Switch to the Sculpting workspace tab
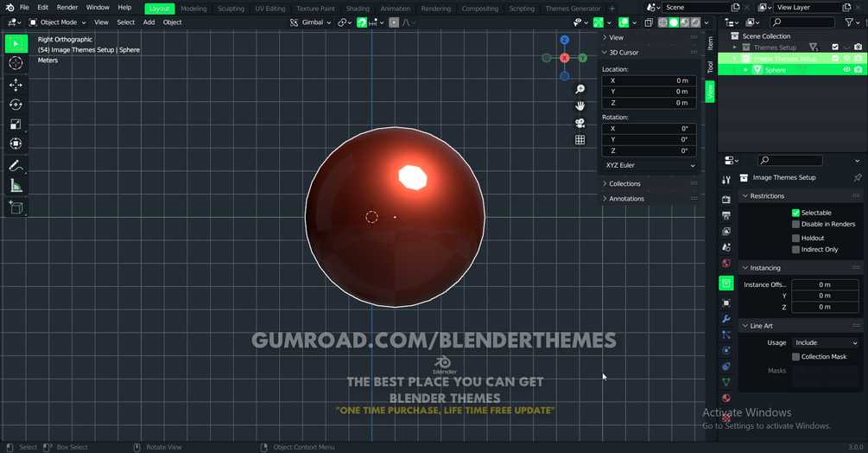The width and height of the screenshot is (868, 453). coord(231,9)
